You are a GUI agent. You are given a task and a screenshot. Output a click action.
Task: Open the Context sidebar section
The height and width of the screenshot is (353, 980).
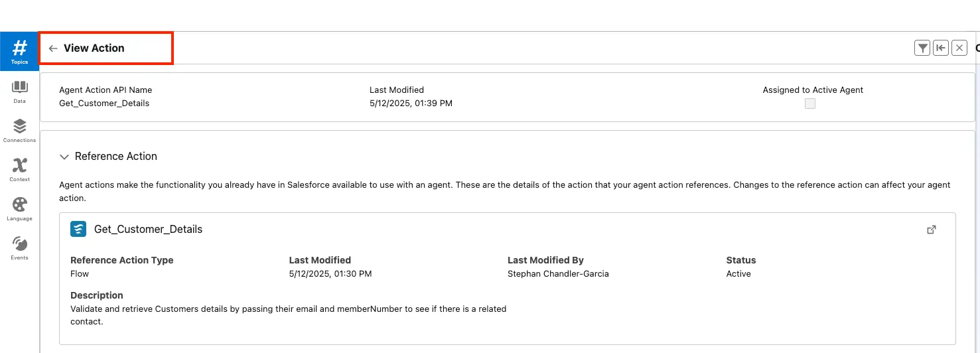[19, 169]
